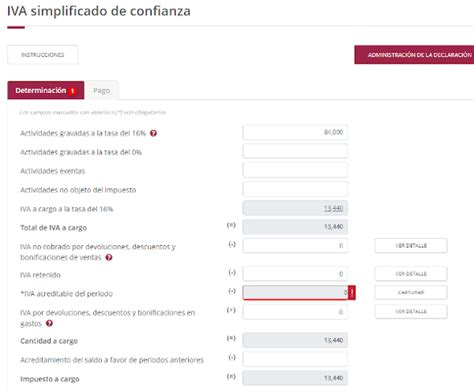Click Actividades no objeto del impuesto field
This screenshot has height=391, width=474.
tap(295, 189)
